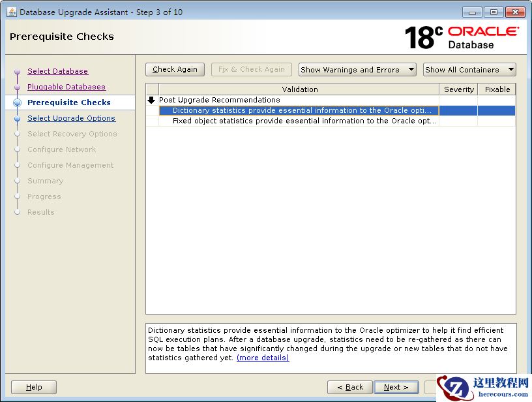This screenshot has height=402, width=532.
Task: Click the Severity column header
Action: [459, 89]
